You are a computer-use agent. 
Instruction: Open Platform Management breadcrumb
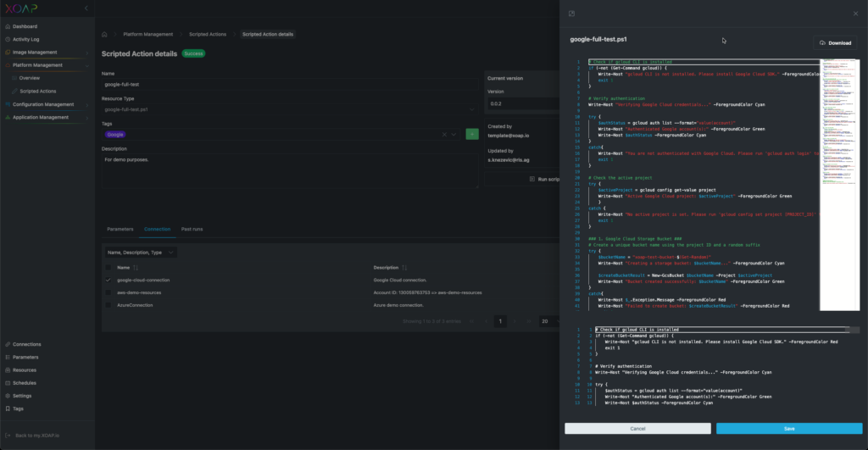[147, 34]
